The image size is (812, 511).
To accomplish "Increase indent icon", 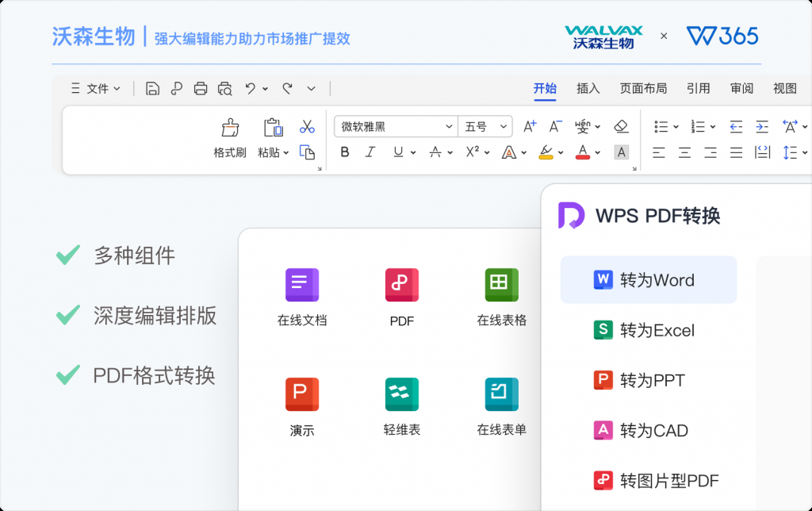I will point(762,126).
